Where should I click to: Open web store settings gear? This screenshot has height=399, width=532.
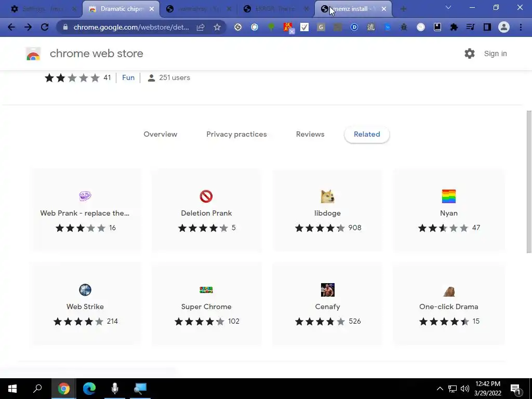pyautogui.click(x=470, y=54)
